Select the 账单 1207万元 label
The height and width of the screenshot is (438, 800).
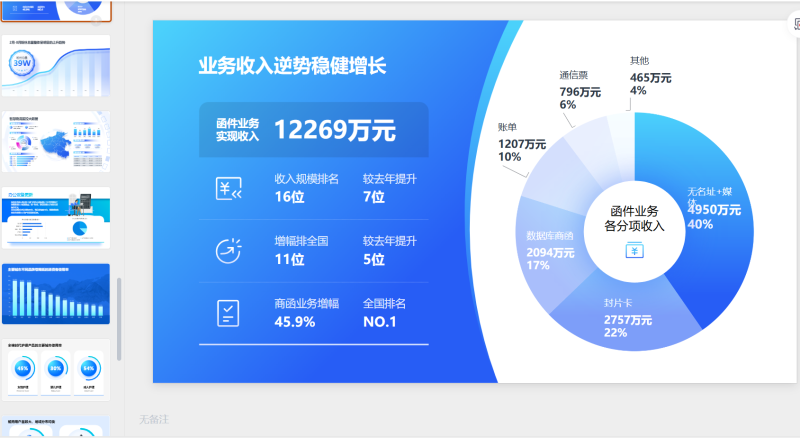pyautogui.click(x=521, y=142)
